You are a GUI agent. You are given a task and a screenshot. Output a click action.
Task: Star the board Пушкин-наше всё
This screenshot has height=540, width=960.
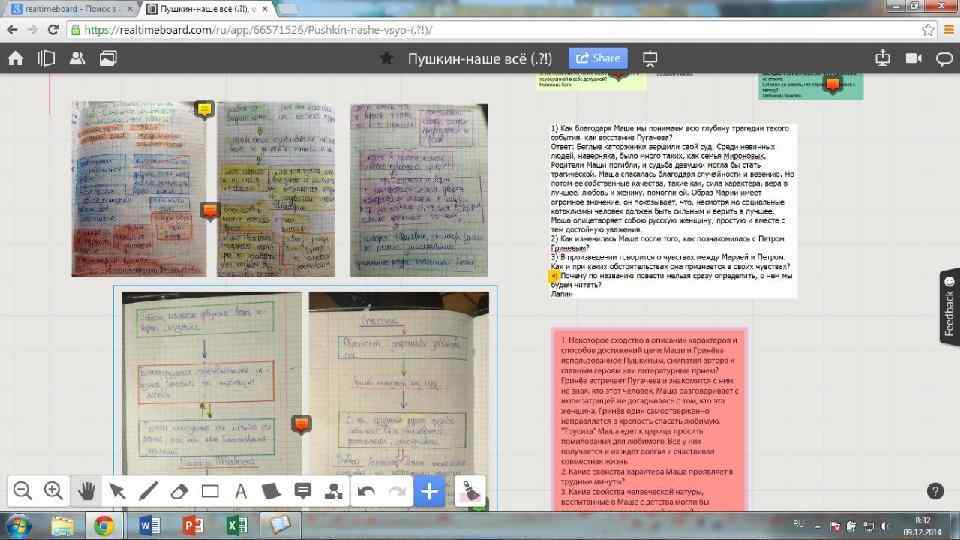386,58
